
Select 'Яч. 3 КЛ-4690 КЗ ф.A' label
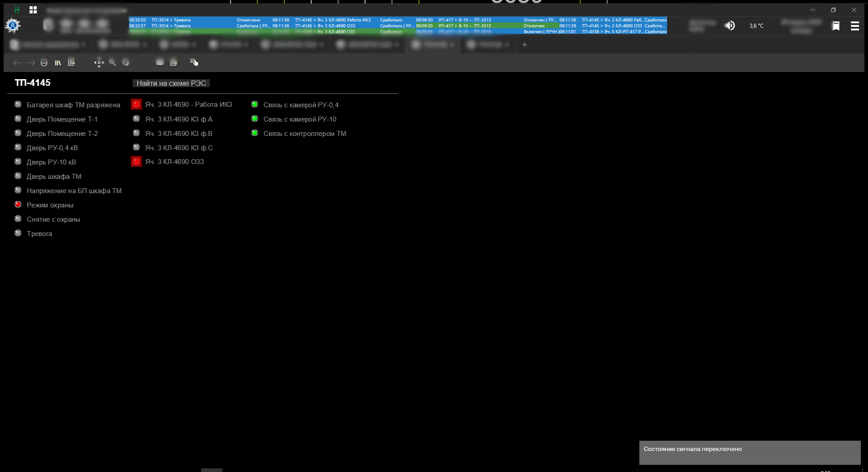(179, 119)
